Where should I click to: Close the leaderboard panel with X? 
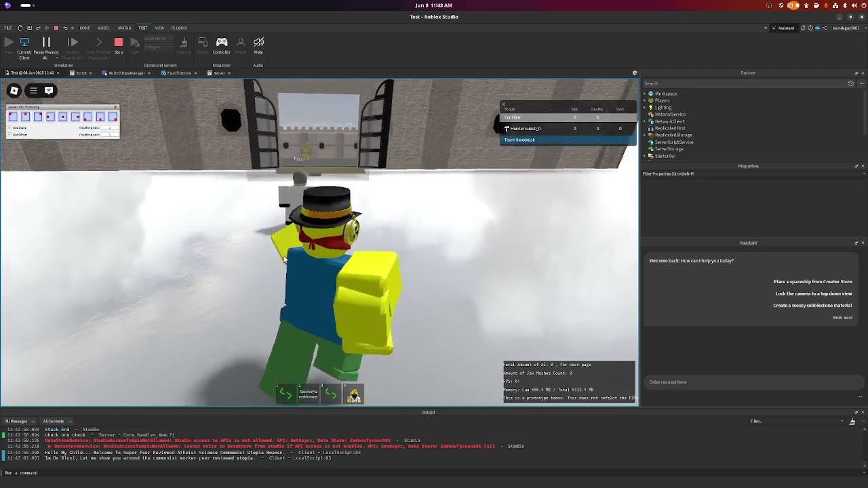pos(503,104)
